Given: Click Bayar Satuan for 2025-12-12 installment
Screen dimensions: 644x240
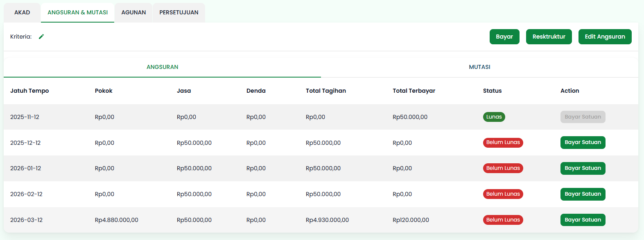Looking at the screenshot, I should pyautogui.click(x=583, y=142).
